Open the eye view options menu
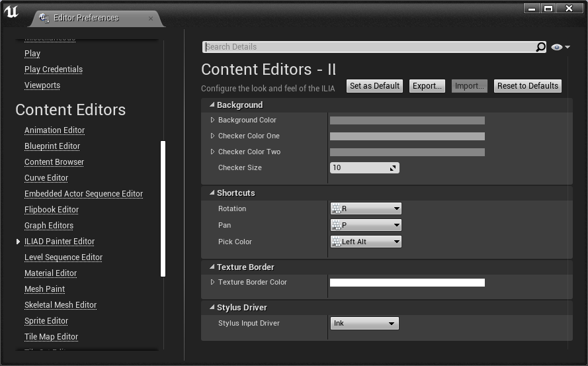This screenshot has width=588, height=366. (561, 47)
